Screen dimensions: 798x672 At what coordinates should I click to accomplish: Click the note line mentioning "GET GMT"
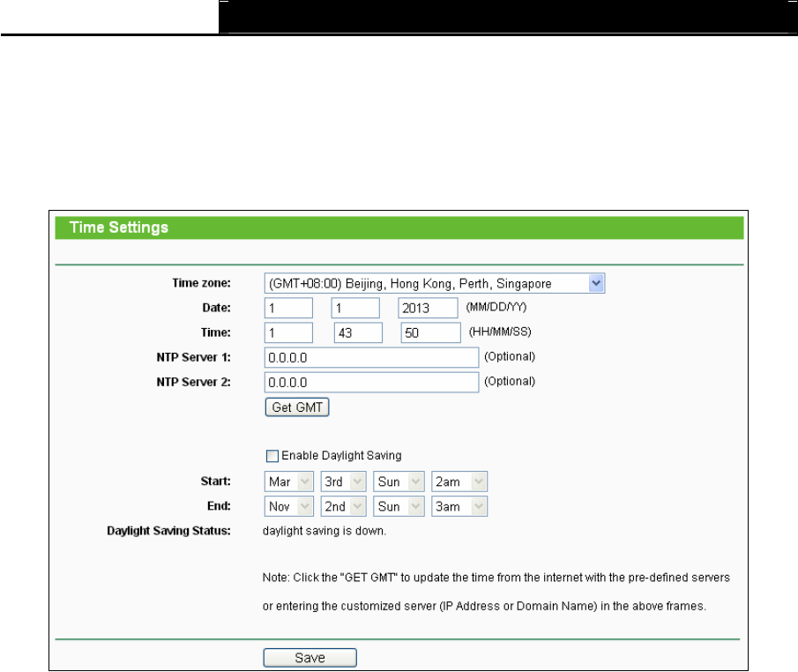click(496, 578)
